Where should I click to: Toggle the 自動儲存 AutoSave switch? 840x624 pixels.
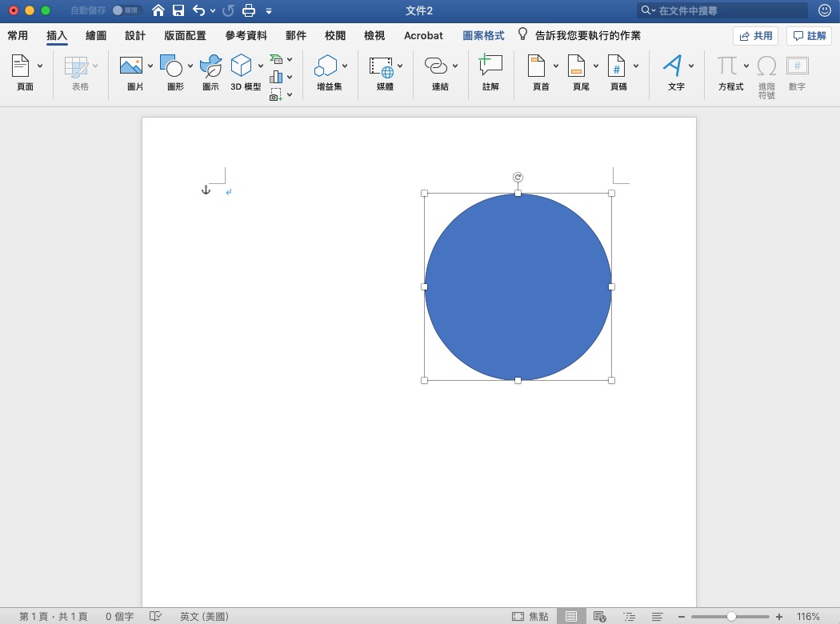point(126,11)
